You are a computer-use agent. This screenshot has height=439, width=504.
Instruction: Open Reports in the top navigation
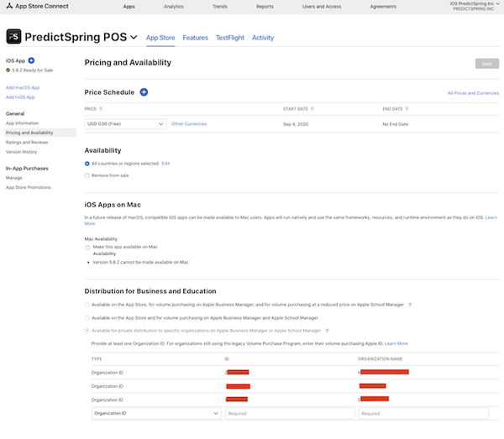point(265,7)
